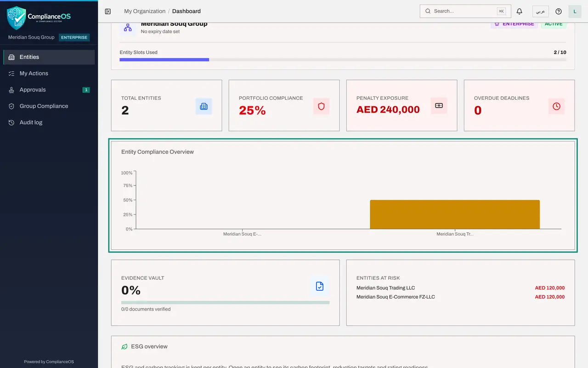Click the search field
Screen dimensions: 588x368
click(465, 11)
